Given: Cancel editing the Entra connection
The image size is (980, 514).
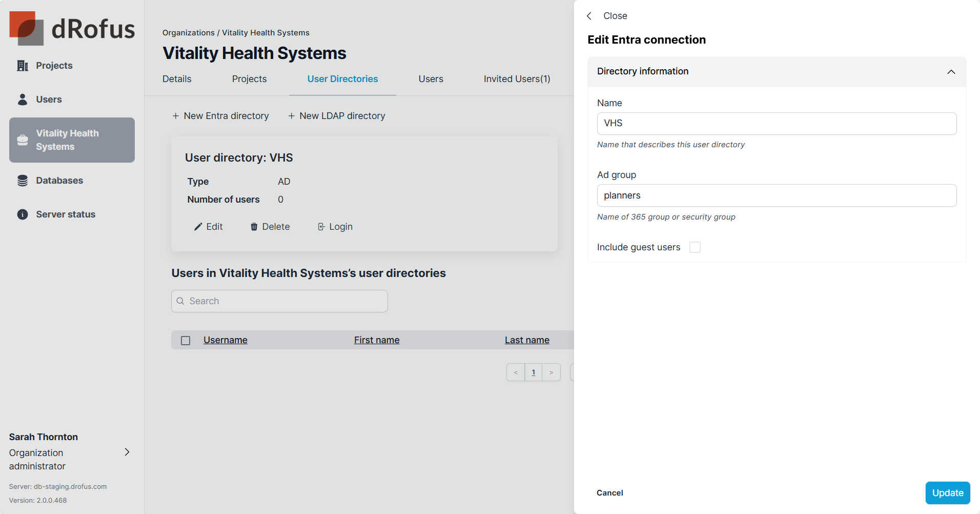Looking at the screenshot, I should point(609,493).
